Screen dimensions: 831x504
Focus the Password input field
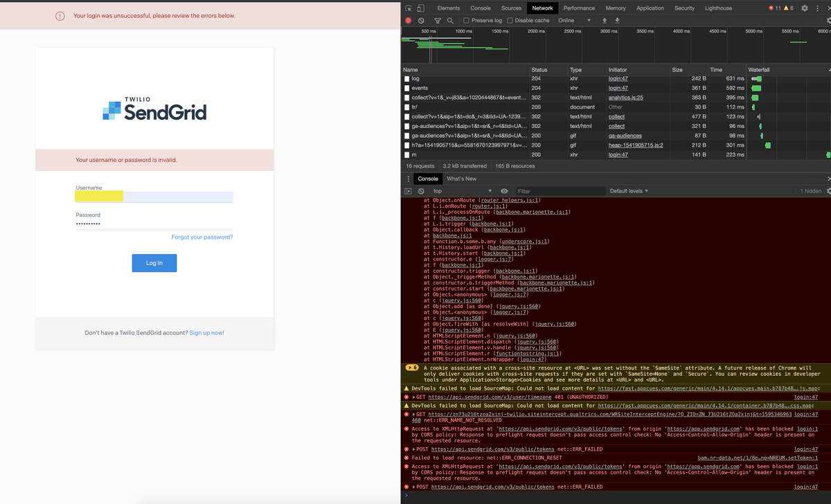pyautogui.click(x=154, y=224)
